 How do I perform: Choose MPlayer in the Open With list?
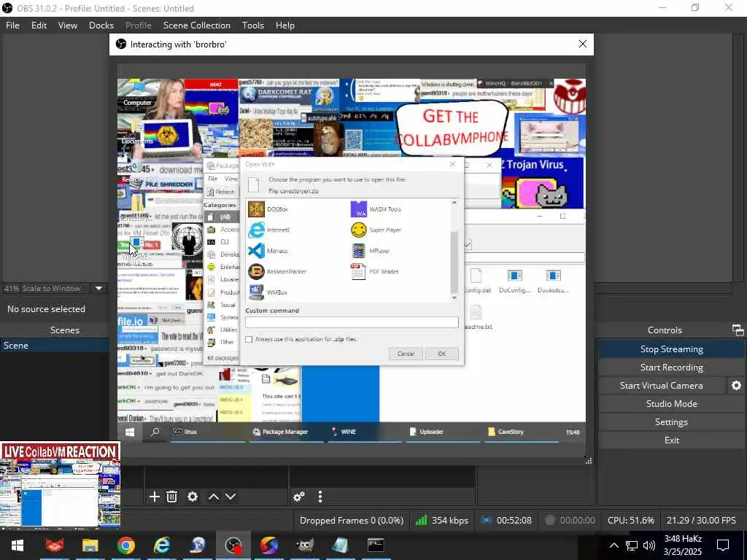point(371,251)
